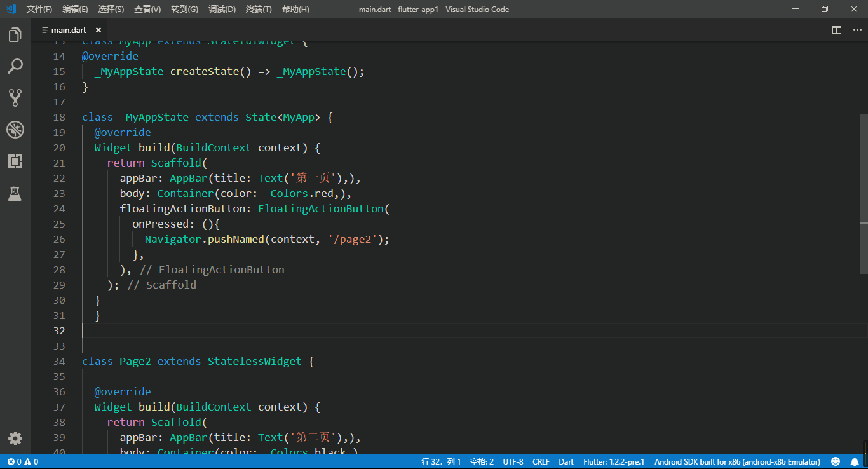The image size is (868, 469).
Task: Click the Manage gear icon
Action: (15, 438)
